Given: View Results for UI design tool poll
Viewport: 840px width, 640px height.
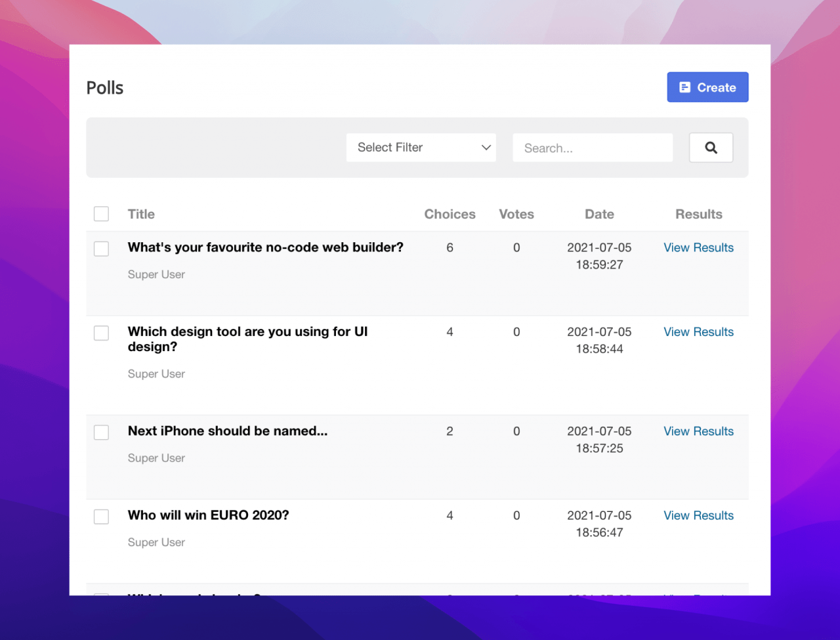Looking at the screenshot, I should click(x=698, y=332).
